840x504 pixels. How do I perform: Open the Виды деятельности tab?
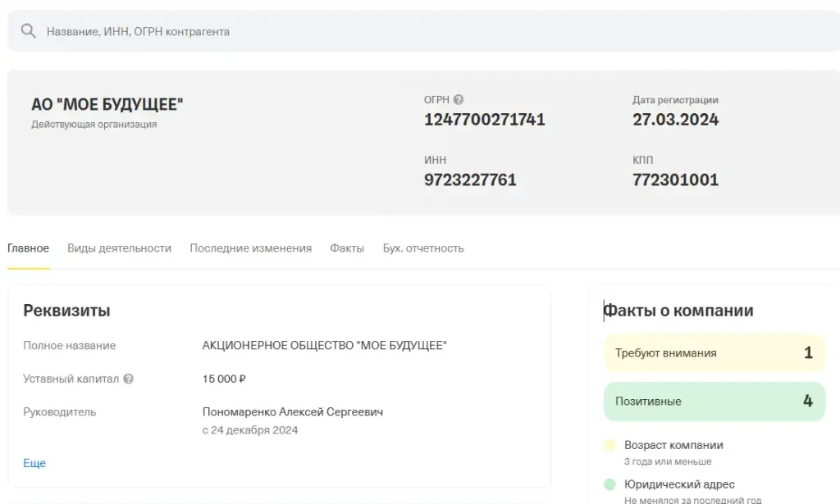[x=120, y=248]
